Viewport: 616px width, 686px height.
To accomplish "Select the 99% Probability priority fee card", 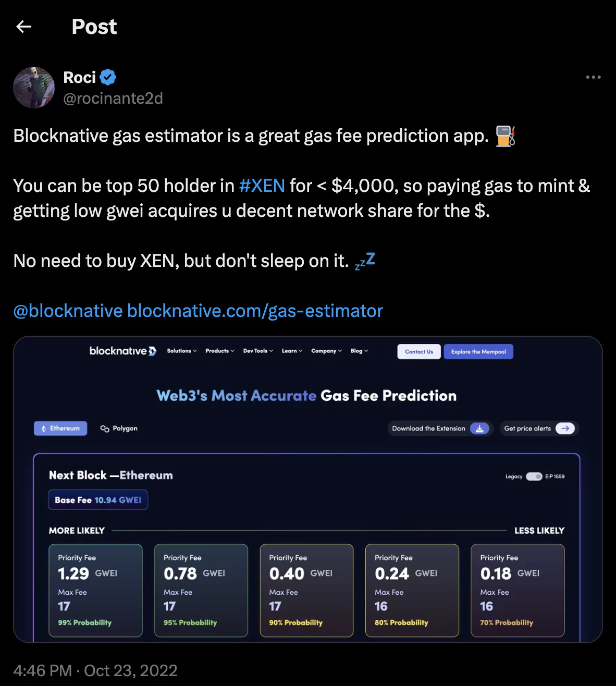I will click(x=95, y=590).
